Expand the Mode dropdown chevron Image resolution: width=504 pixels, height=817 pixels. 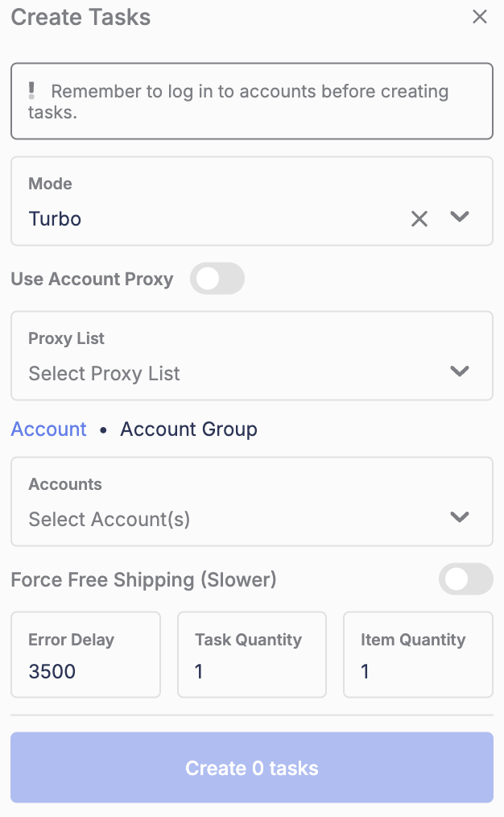pos(460,217)
